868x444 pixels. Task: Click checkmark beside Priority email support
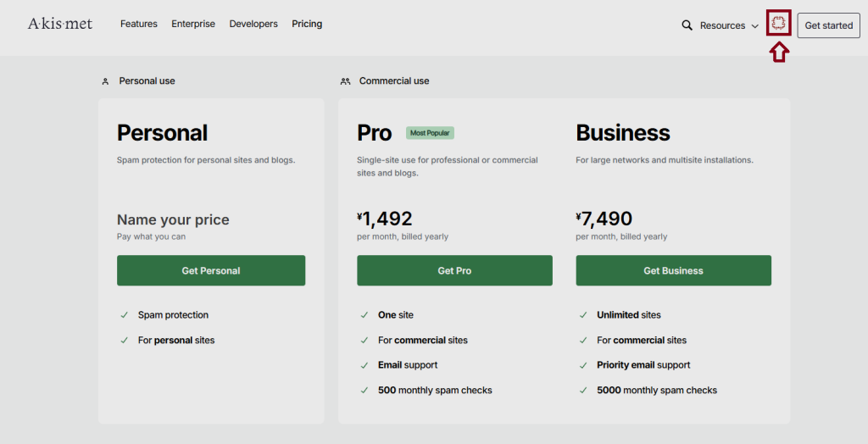tap(583, 365)
